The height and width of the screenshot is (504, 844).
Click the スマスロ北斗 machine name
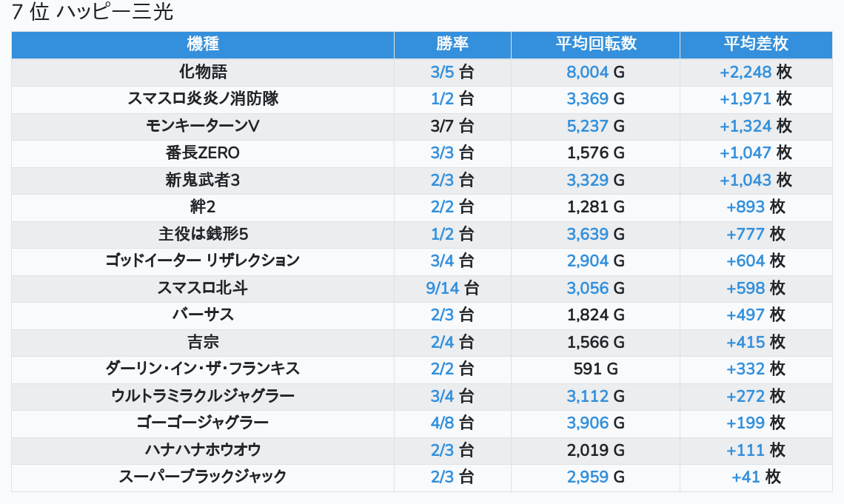(x=203, y=288)
